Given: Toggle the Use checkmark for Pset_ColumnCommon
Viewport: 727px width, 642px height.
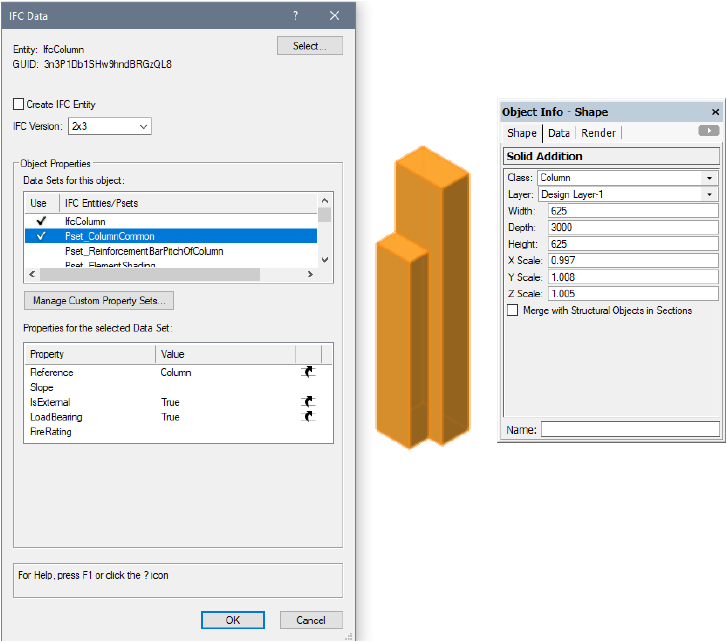Looking at the screenshot, I should click(41, 235).
